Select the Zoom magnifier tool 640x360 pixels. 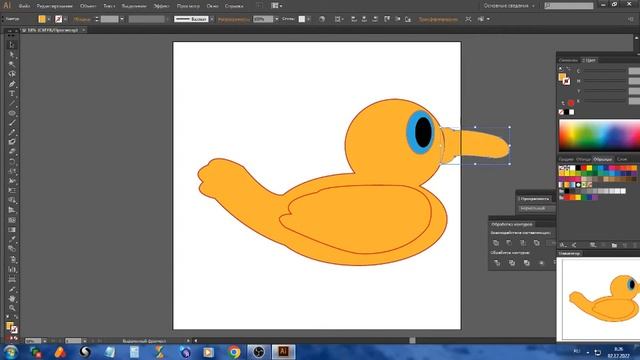12,309
